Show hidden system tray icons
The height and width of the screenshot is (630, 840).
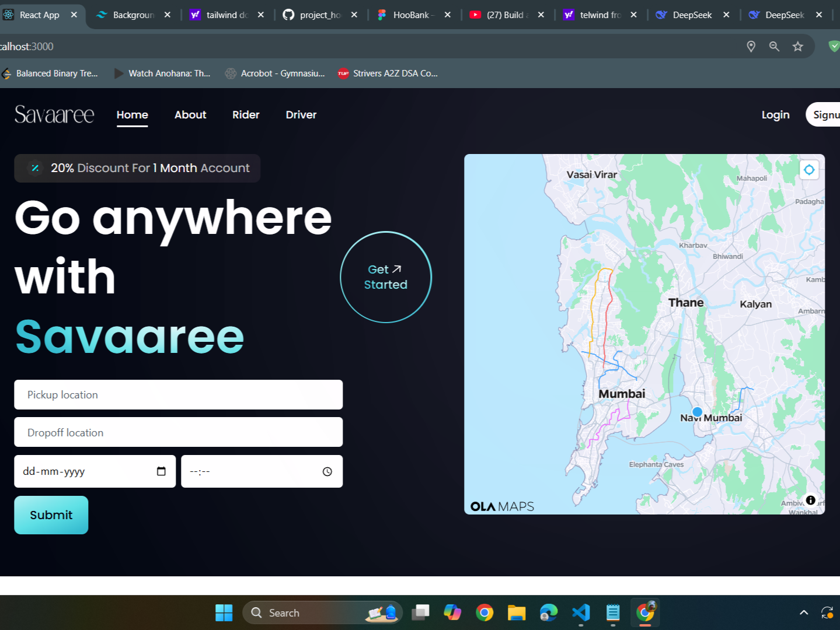[803, 612]
